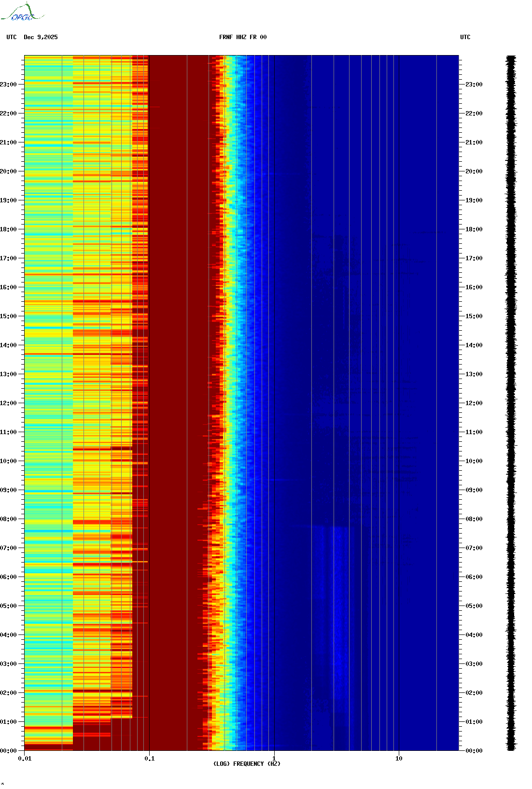
Task: Click the right 03:00 time label
Action: tap(474, 664)
